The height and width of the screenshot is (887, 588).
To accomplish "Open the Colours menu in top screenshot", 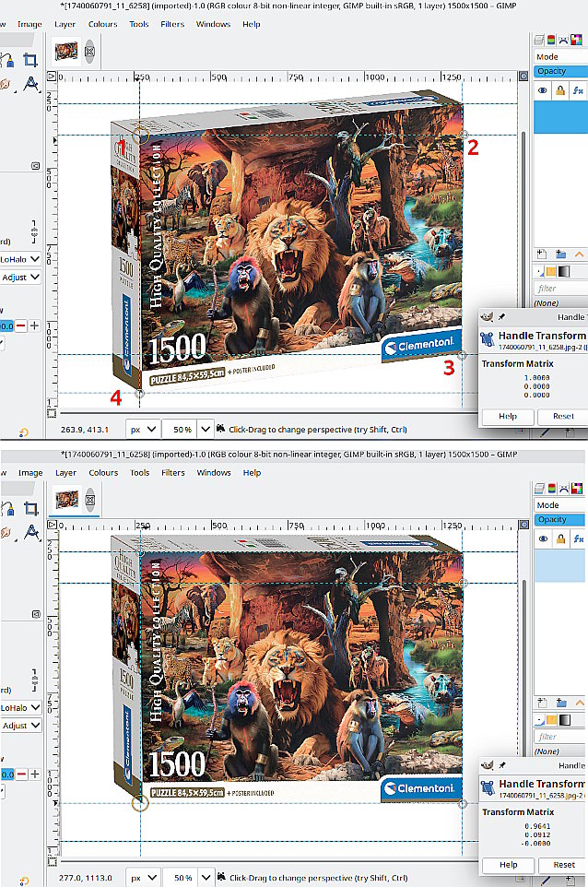I will (103, 24).
